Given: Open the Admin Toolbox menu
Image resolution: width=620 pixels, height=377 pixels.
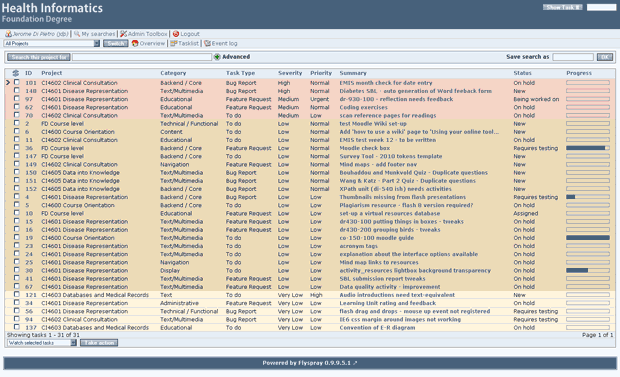Looking at the screenshot, I should (147, 34).
